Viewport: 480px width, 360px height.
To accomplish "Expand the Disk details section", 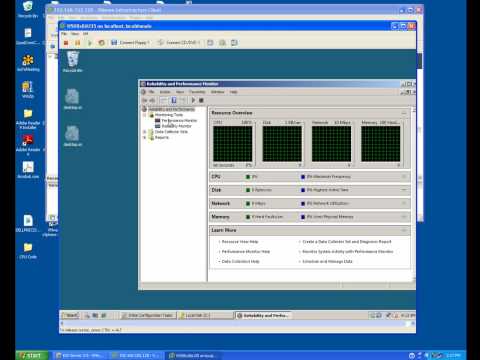I will click(404, 190).
